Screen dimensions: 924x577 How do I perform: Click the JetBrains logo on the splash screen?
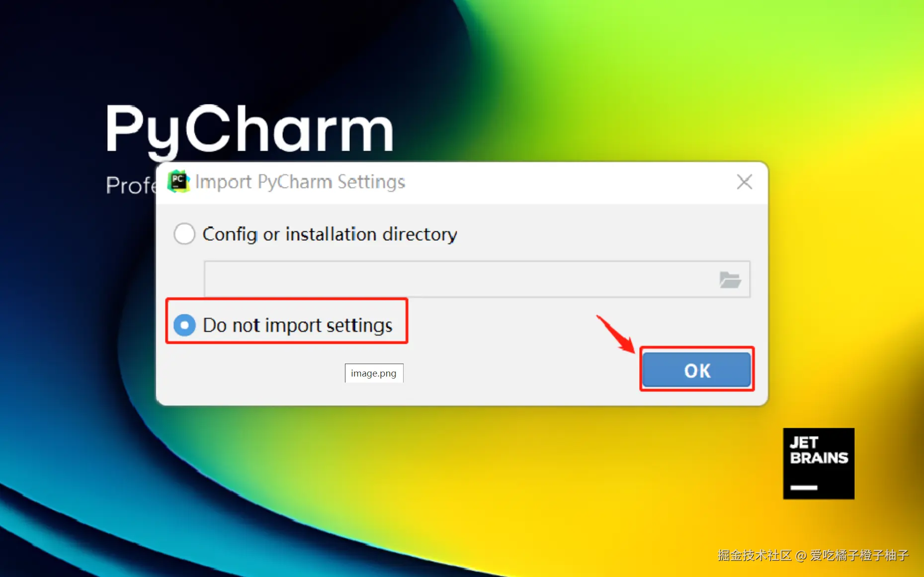819,464
